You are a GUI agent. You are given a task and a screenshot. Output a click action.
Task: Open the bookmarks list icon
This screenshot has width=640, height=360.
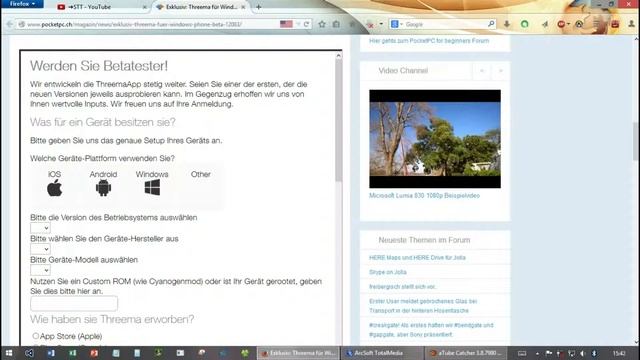click(x=336, y=24)
